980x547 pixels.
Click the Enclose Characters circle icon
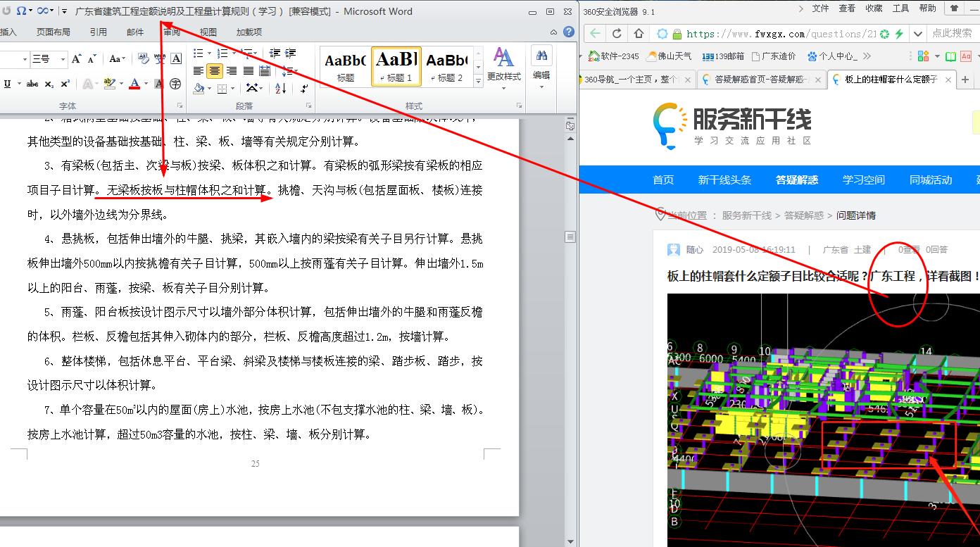coord(175,84)
